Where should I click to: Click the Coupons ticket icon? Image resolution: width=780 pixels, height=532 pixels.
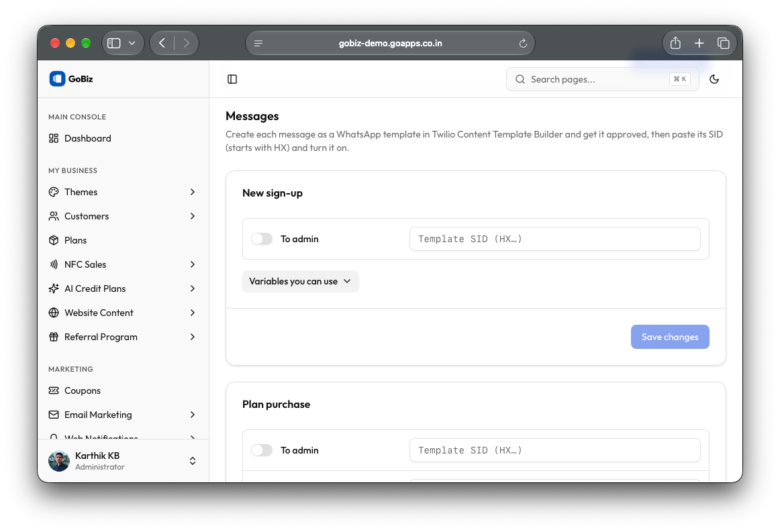[x=54, y=390]
